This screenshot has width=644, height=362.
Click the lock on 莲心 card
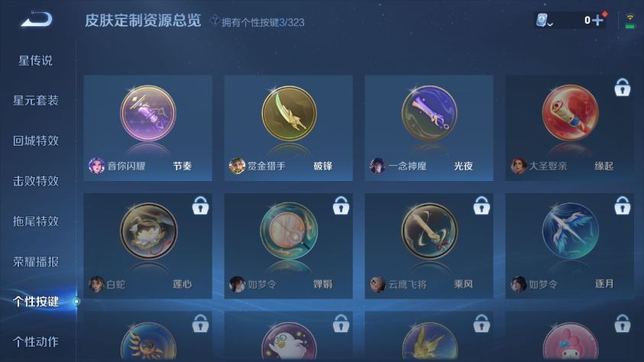pos(200,205)
